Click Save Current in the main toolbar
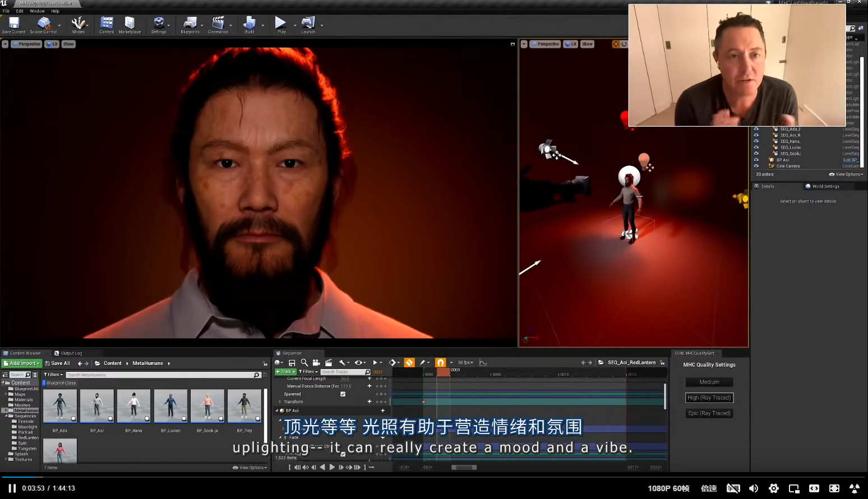This screenshot has height=499, width=868. (x=13, y=25)
